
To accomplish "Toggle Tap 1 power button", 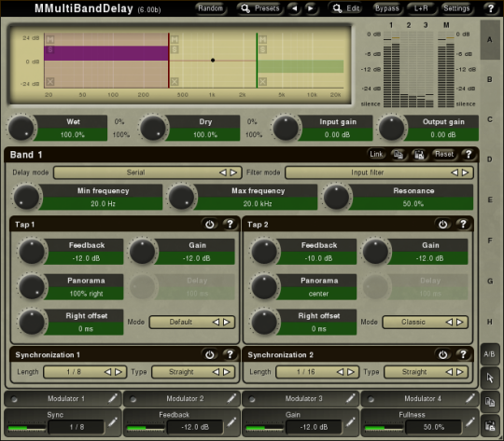I will (x=210, y=224).
